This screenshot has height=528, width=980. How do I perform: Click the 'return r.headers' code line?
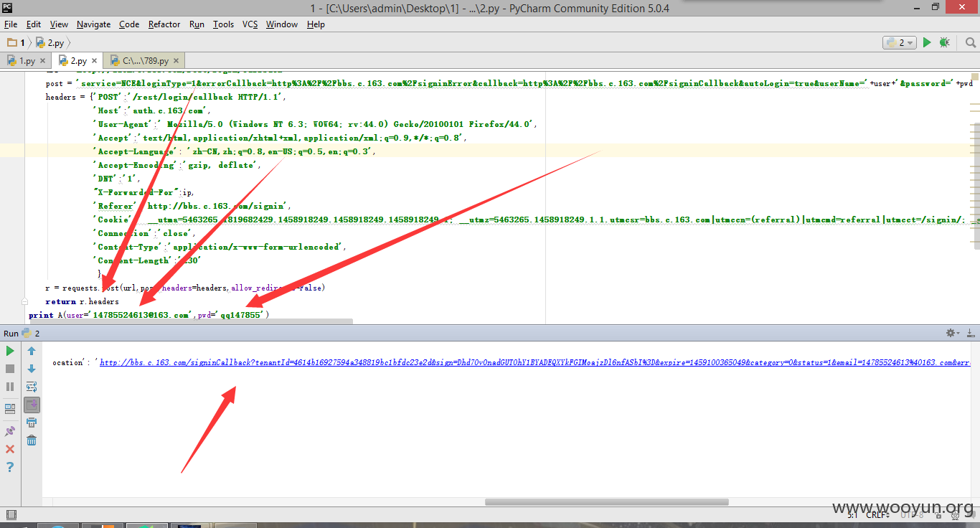point(83,301)
